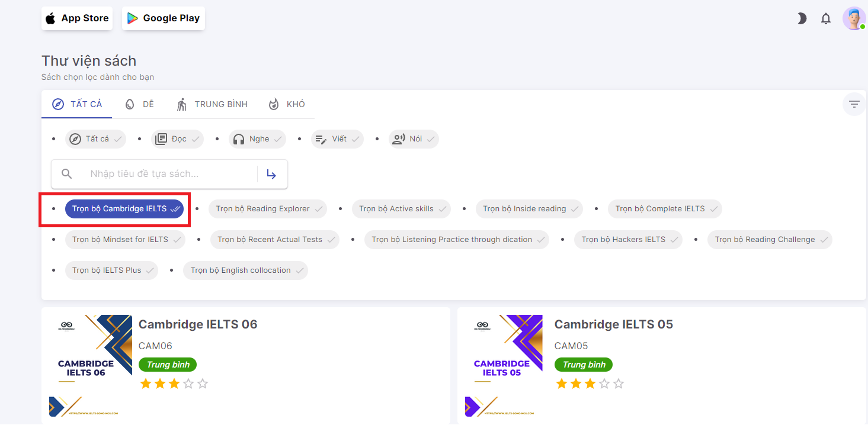Deselect Trọn bộ Cambridge IELTS chip
This screenshot has width=868, height=435.
(x=124, y=209)
